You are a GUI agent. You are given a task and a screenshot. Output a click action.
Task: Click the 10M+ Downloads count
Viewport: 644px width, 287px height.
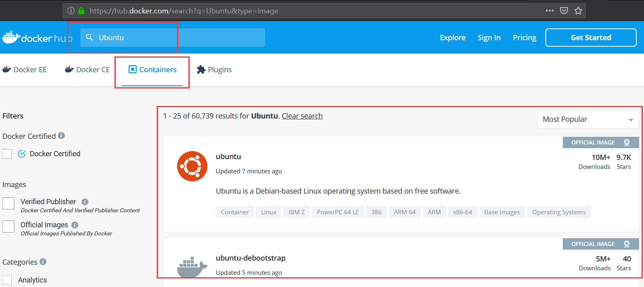[x=594, y=162]
